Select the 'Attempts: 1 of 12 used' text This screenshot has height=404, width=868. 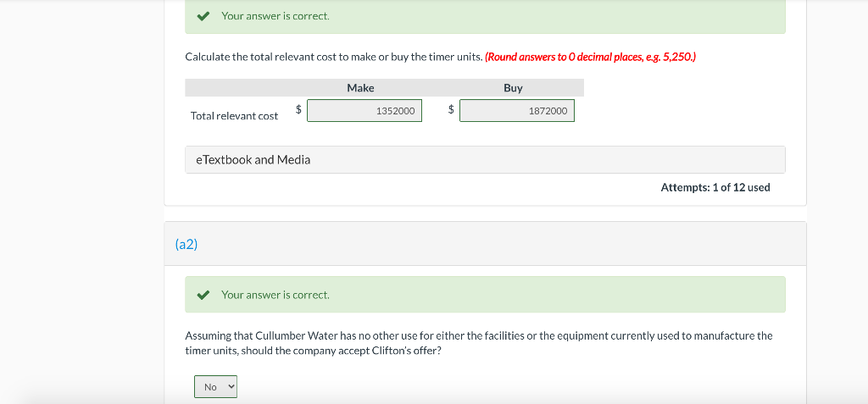coord(715,188)
